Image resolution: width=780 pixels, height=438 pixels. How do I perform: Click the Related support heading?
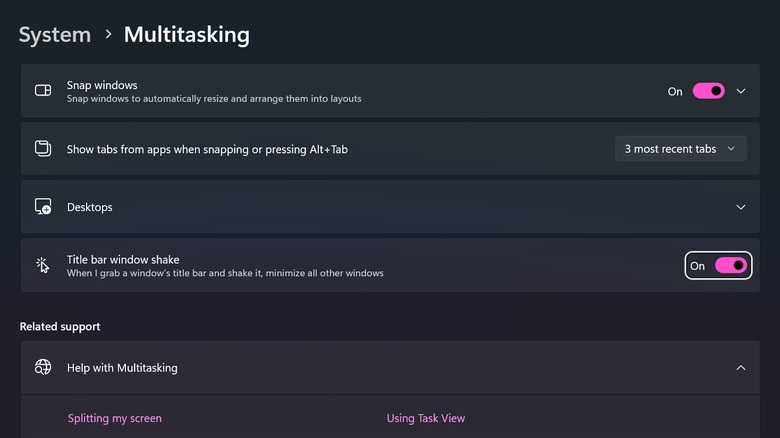click(59, 326)
